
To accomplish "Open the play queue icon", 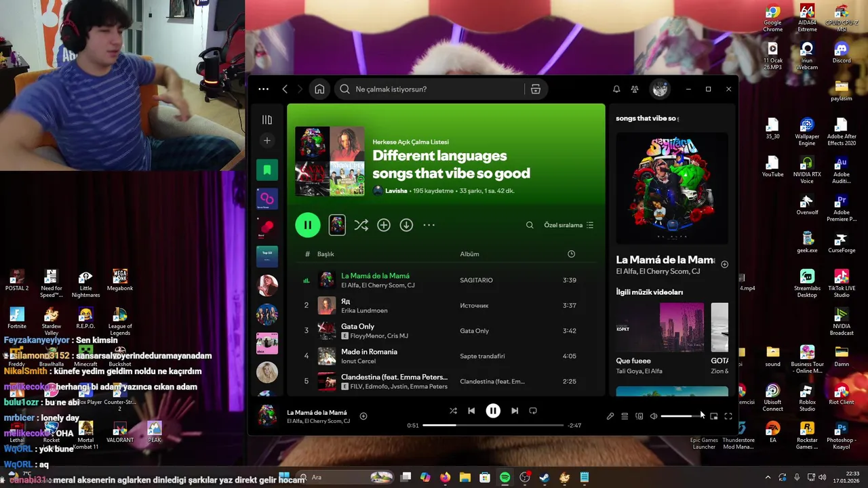I will tap(625, 416).
